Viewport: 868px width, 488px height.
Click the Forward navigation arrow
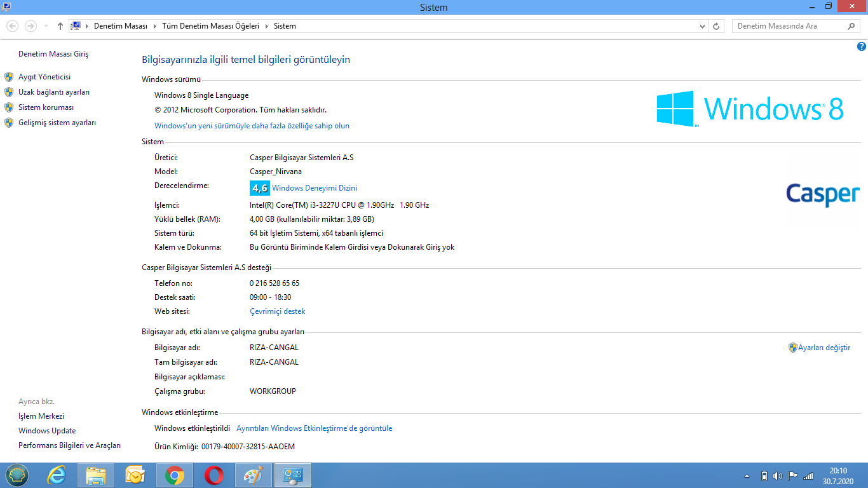[x=31, y=26]
